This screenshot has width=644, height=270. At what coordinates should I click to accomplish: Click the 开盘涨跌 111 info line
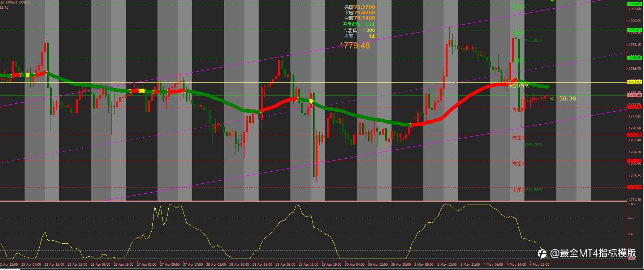tap(359, 24)
